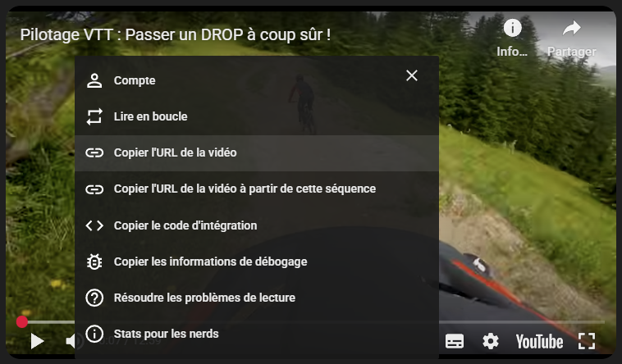This screenshot has height=364, width=622.
Task: Click the chain link icon beside Copier l'URL de la vidéo
Action: tap(94, 152)
